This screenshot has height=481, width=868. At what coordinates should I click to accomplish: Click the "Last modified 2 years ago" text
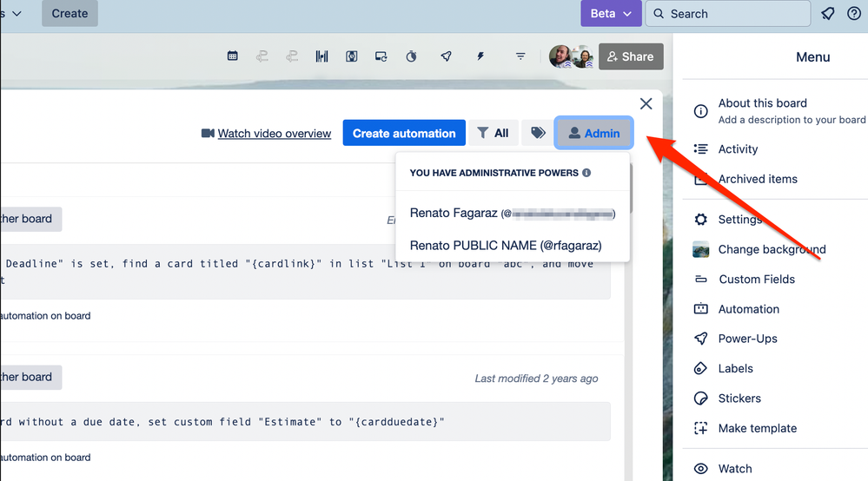pos(536,379)
